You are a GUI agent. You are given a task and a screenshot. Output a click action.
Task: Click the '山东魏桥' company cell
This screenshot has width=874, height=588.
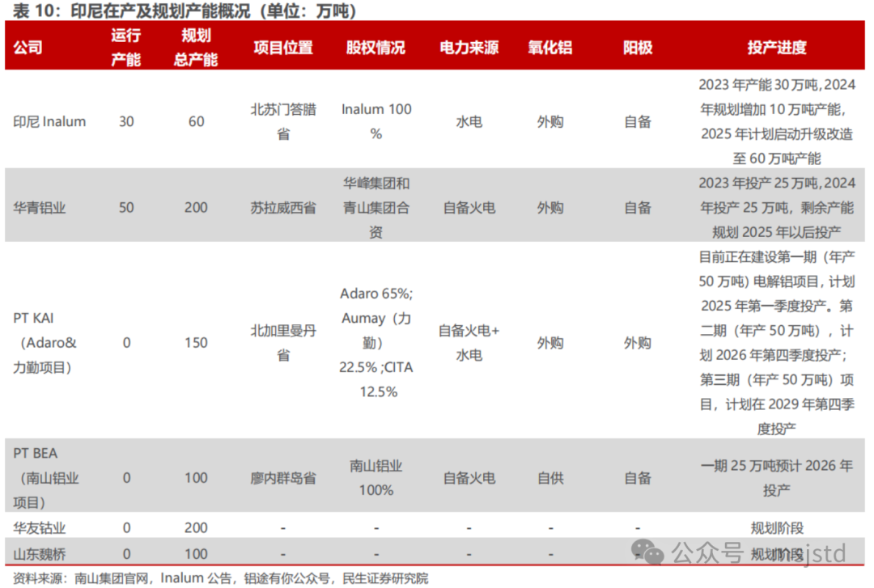tap(40, 554)
